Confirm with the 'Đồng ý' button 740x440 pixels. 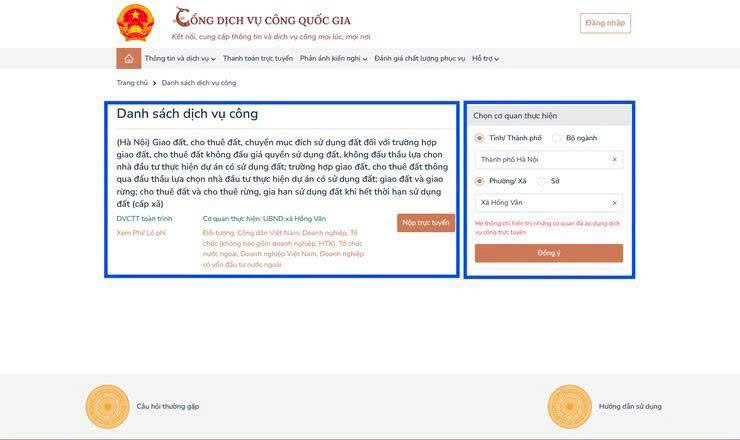549,253
